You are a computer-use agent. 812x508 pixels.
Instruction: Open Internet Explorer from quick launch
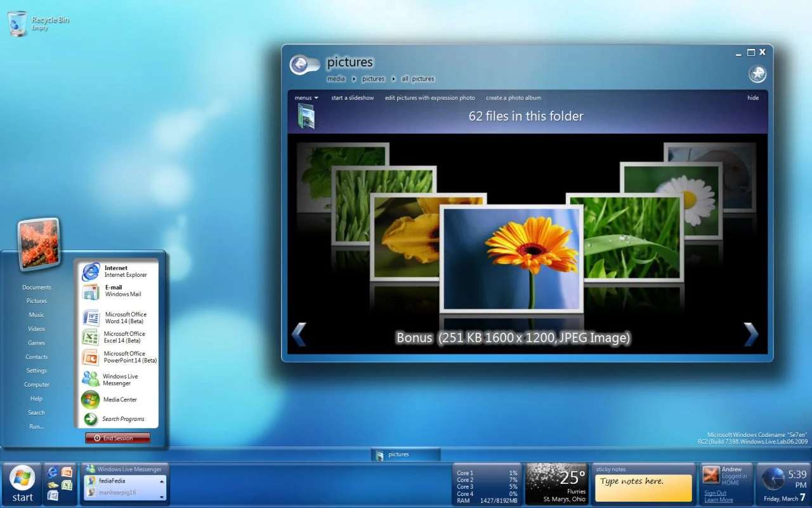[x=53, y=472]
